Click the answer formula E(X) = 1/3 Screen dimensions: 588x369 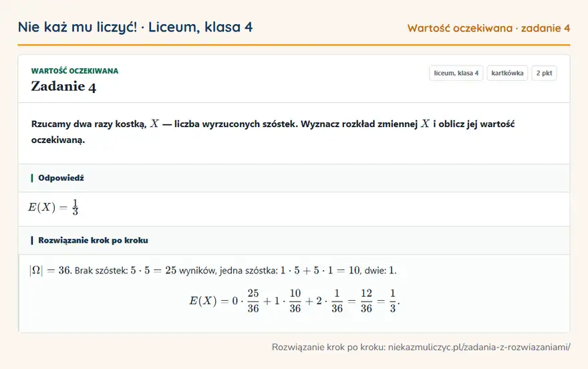53,207
